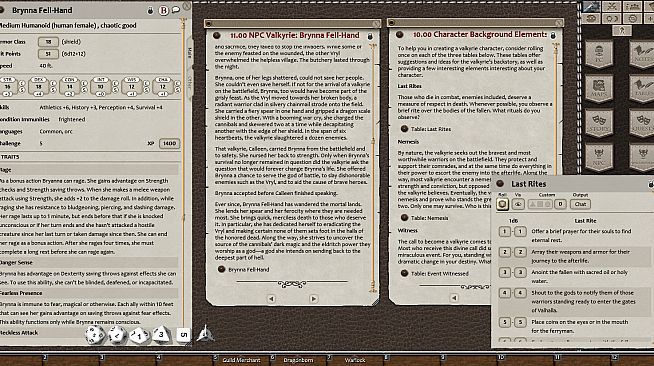654x366 pixels.
Task: Open the PC characters sidebar button
Action: (599, 54)
